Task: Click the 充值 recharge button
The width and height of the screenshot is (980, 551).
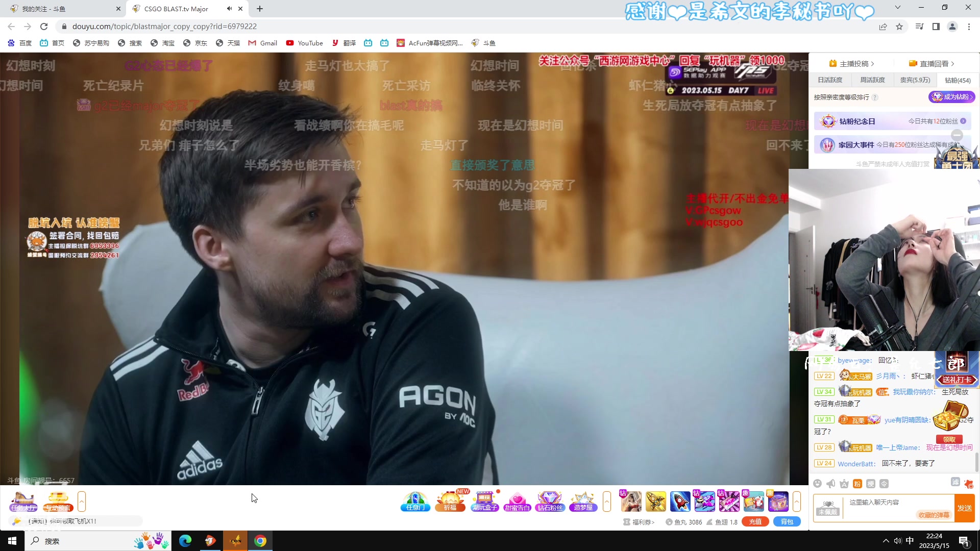Action: (x=755, y=522)
